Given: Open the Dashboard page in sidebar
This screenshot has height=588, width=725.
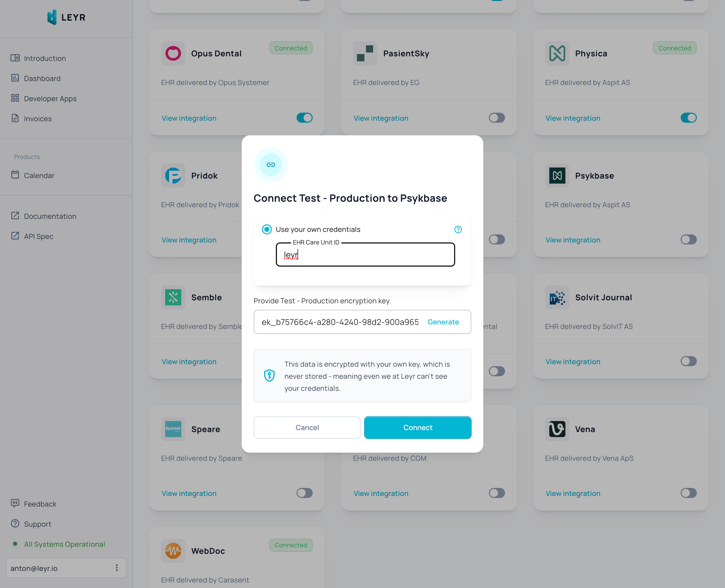Looking at the screenshot, I should point(42,78).
